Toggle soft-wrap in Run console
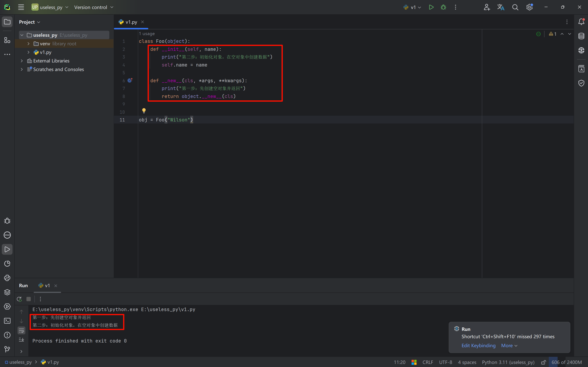 (x=21, y=330)
